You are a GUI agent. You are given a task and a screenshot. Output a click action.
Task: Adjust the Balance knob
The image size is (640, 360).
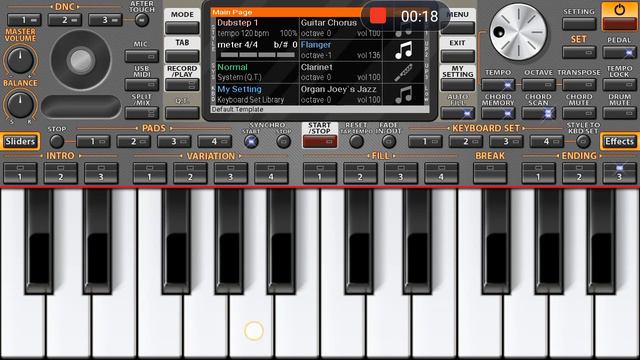click(x=20, y=104)
